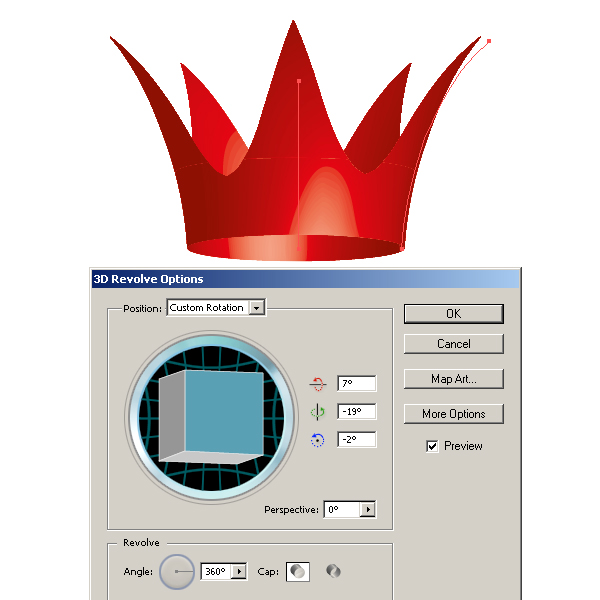The width and height of the screenshot is (600, 600).
Task: Click the 3D rotation cube trackball
Action: click(x=212, y=417)
